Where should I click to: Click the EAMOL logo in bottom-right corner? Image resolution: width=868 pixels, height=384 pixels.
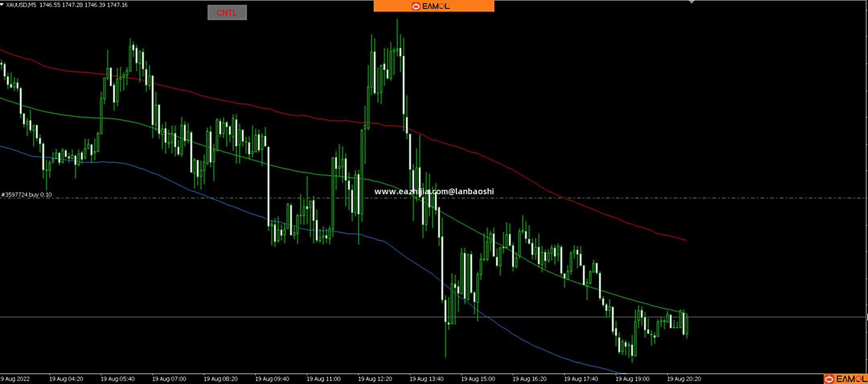tap(845, 379)
